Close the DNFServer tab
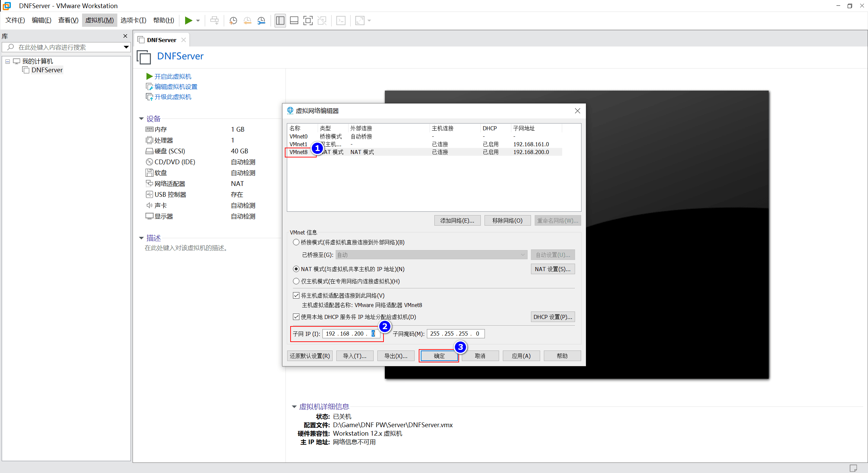 [183, 40]
